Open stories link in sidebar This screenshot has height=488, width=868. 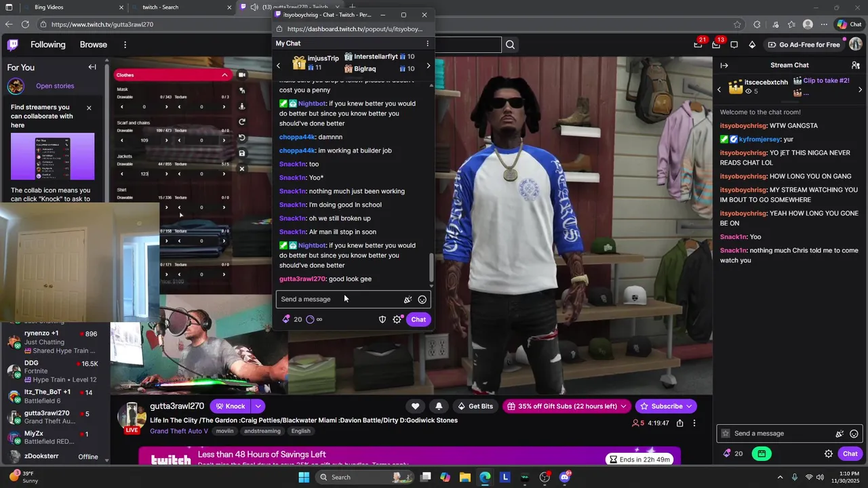(x=55, y=86)
